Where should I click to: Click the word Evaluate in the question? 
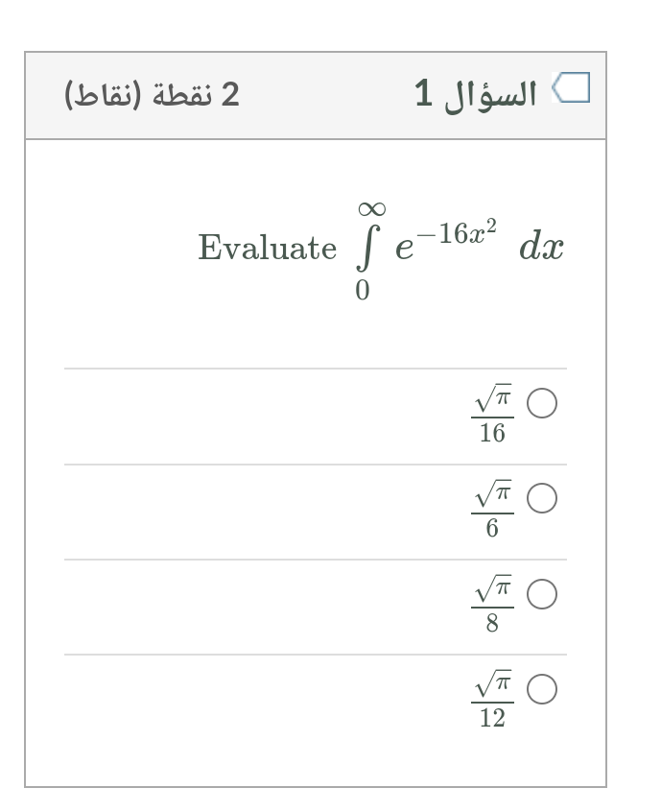click(x=267, y=248)
